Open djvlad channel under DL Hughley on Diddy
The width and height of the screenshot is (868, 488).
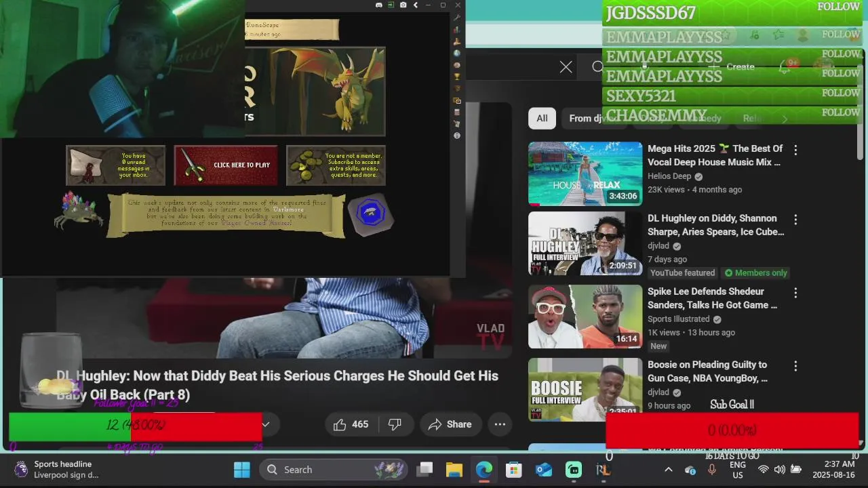click(658, 246)
